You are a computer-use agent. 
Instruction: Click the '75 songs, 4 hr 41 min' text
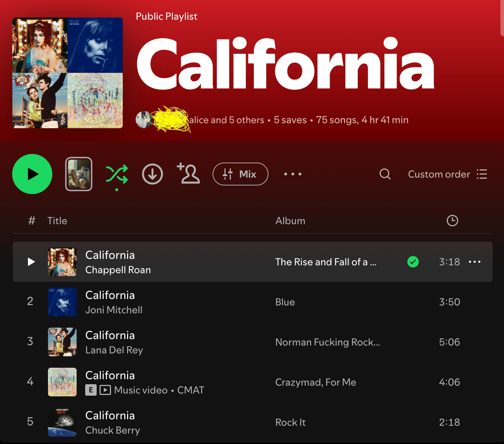pyautogui.click(x=362, y=120)
